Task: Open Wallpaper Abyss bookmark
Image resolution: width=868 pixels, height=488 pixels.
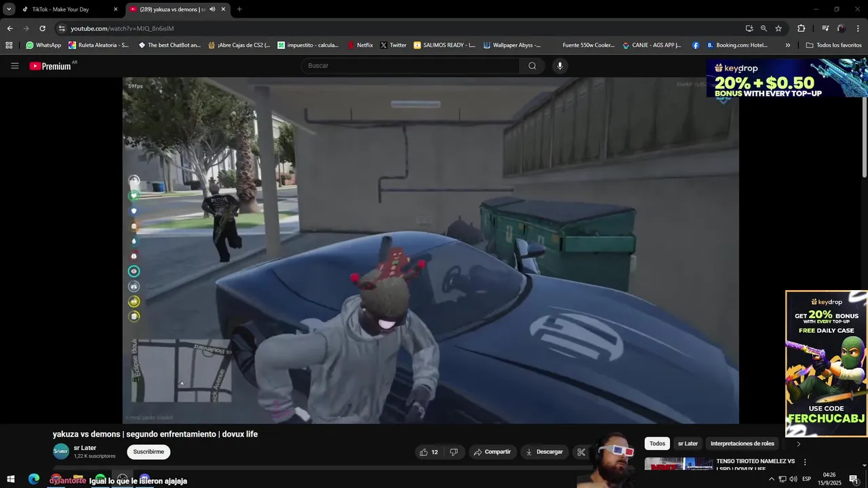Action: click(x=513, y=45)
